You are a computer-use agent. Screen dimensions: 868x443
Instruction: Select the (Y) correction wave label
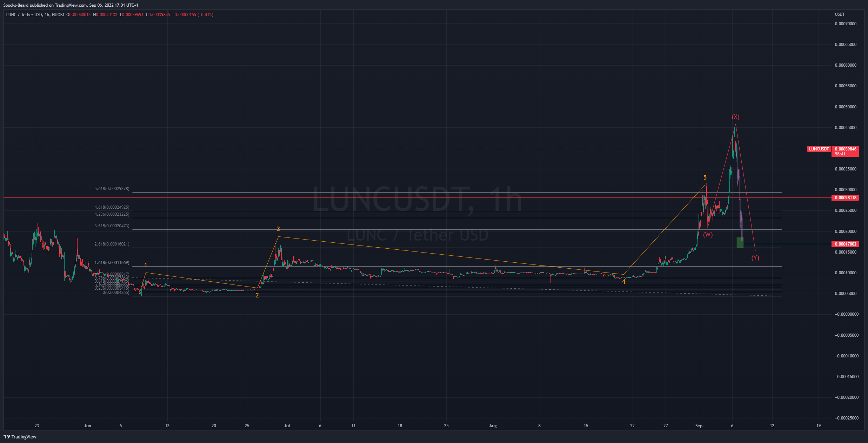pyautogui.click(x=755, y=258)
